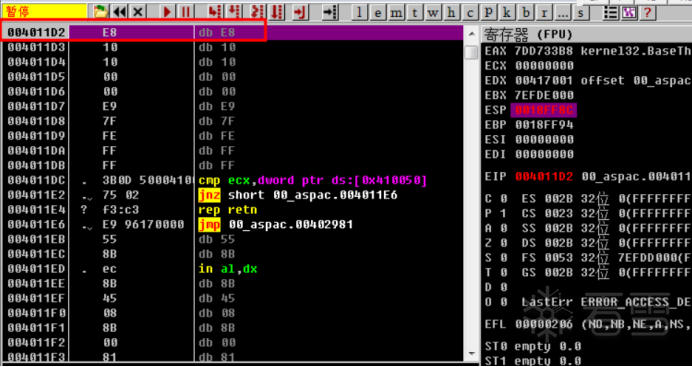Select the hex bytes 'E9 96170000'
This screenshot has height=367, width=692.
coord(143,225)
